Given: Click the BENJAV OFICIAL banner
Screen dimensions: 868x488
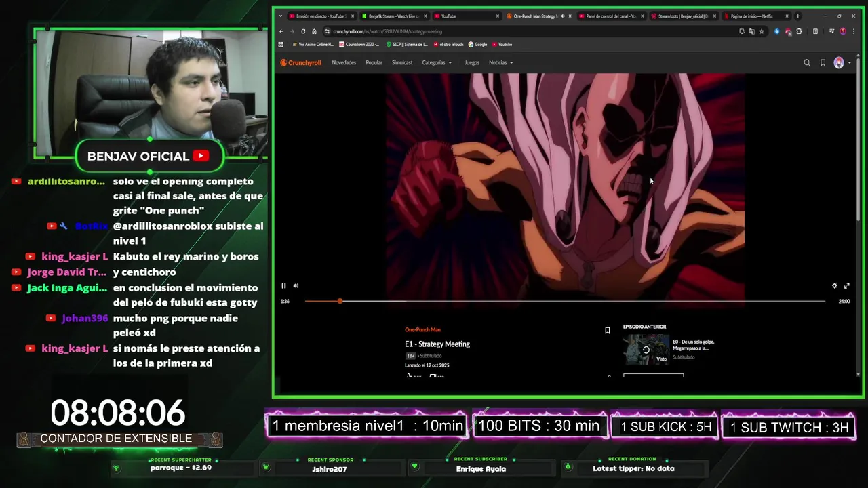Looking at the screenshot, I should 149,156.
